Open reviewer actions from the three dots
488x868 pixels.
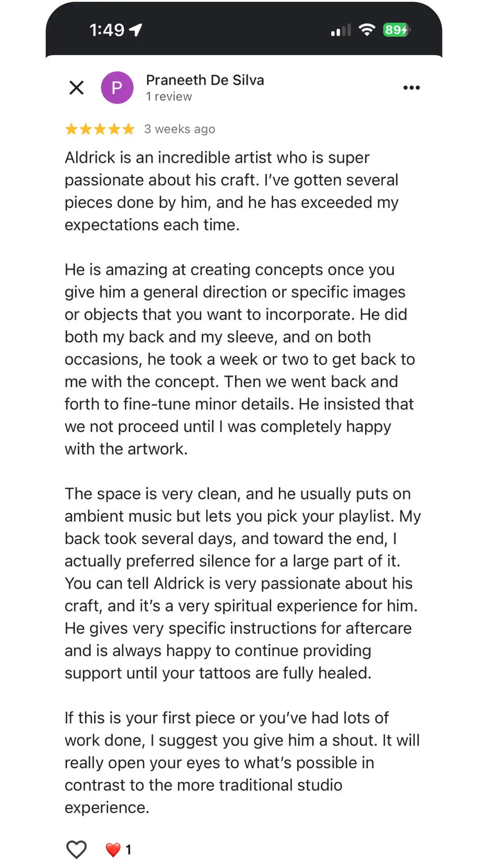point(412,87)
